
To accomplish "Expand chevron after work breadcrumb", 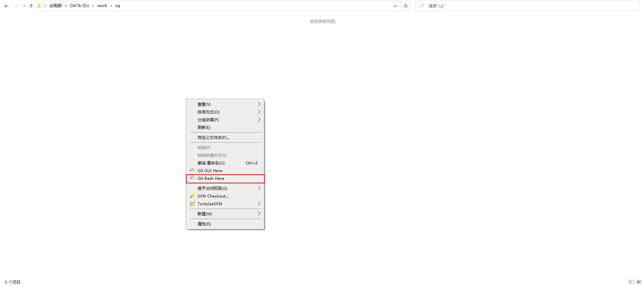I will pos(111,6).
